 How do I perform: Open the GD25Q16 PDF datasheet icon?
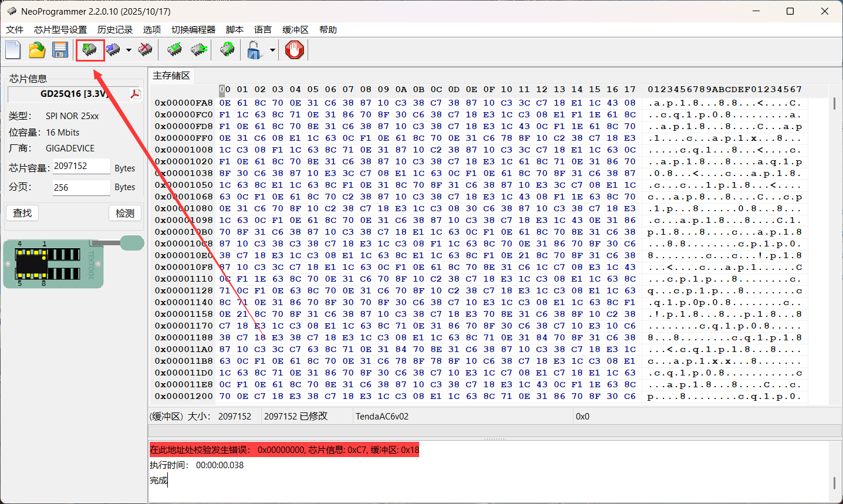(x=135, y=94)
